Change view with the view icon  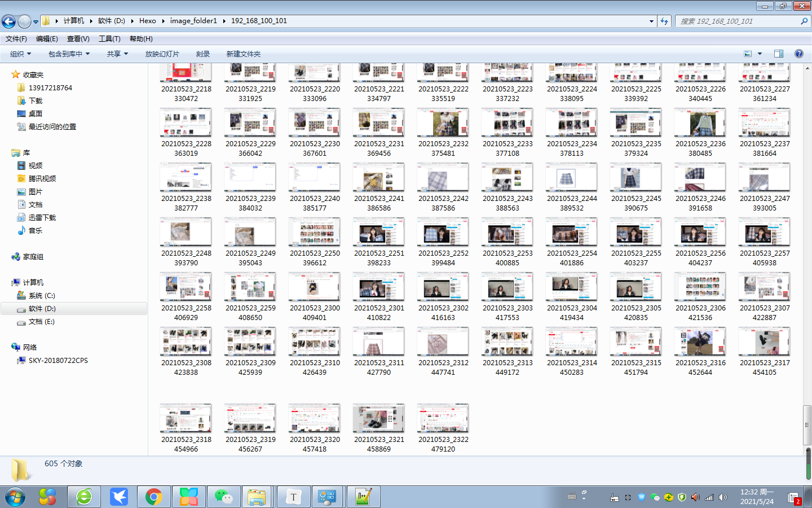click(x=748, y=54)
